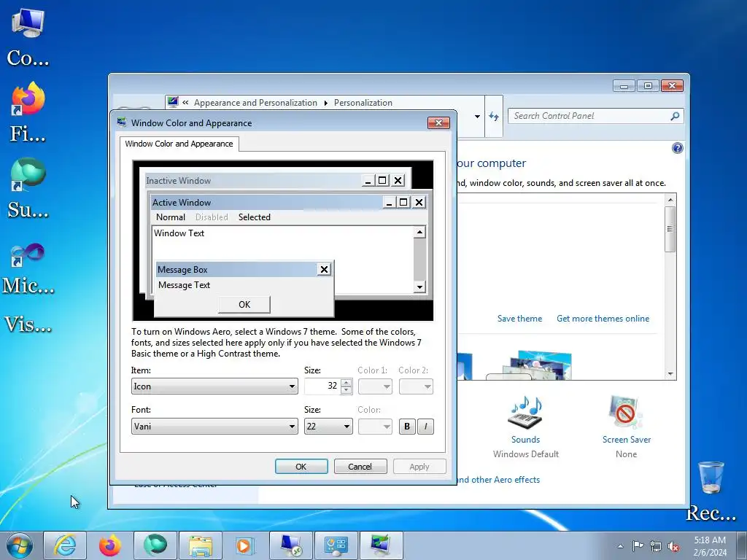Screen dimensions: 747x560
Task: Open Action Center flag icon
Action: (638, 546)
